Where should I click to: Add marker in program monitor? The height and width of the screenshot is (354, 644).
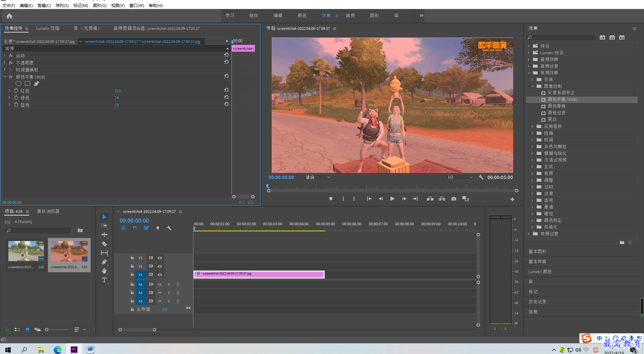click(x=331, y=199)
